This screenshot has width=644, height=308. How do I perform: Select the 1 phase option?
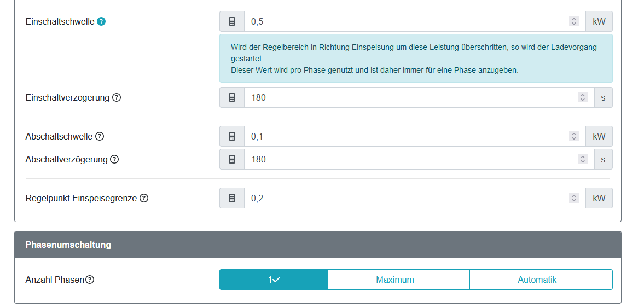tap(274, 280)
